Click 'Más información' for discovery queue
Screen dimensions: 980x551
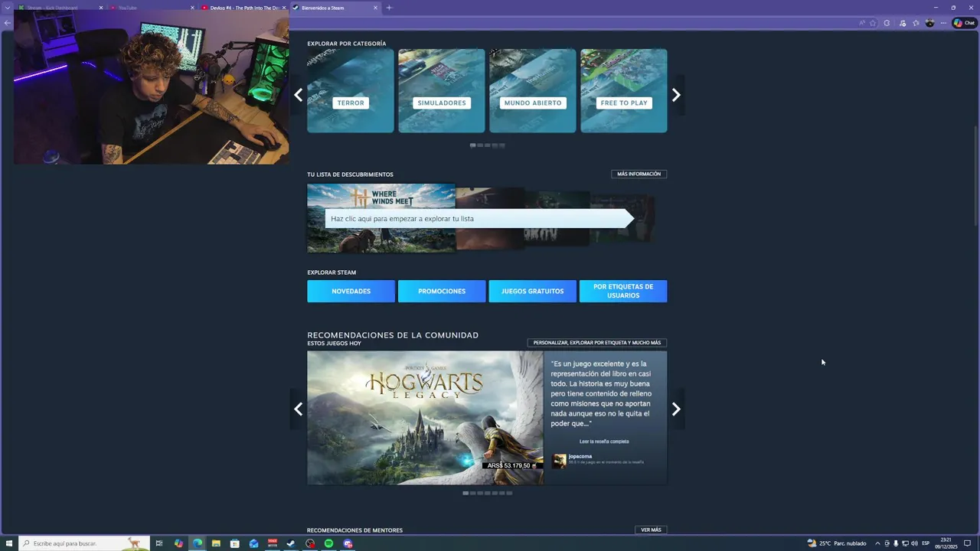[x=639, y=174]
